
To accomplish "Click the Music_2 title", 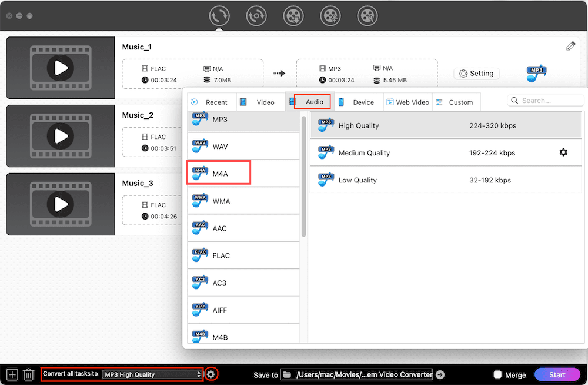I will 138,115.
